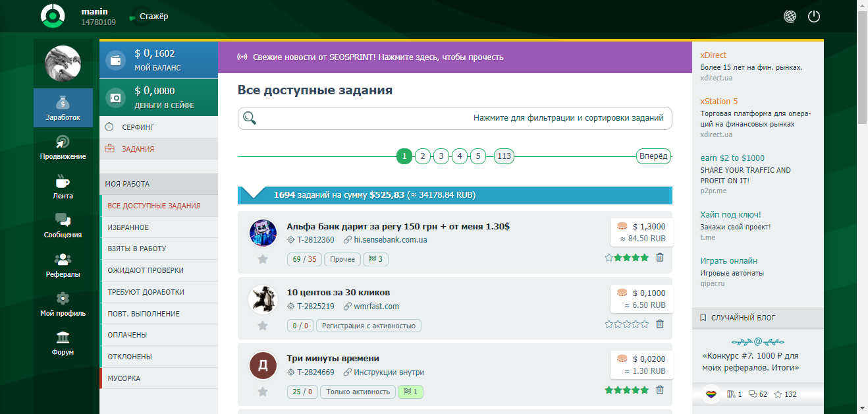Delete the Альфа Банк task with trash icon
This screenshot has height=414, width=868.
tap(660, 258)
